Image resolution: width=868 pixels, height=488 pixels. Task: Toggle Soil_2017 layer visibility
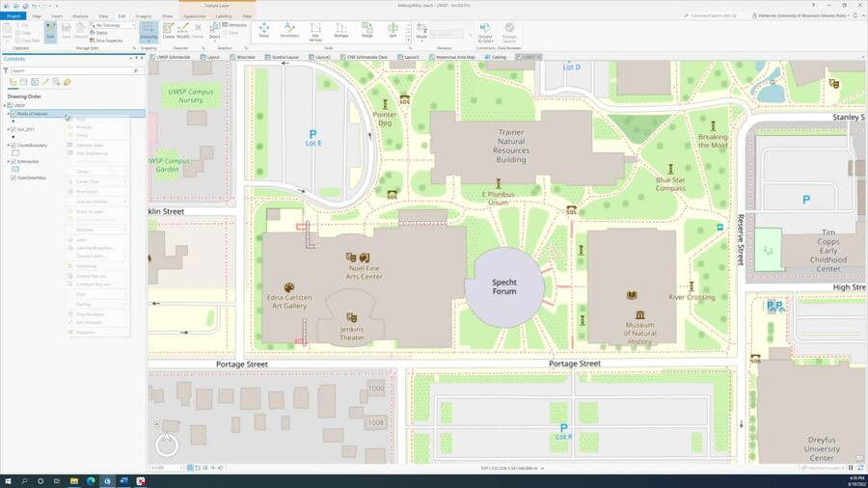(14, 129)
